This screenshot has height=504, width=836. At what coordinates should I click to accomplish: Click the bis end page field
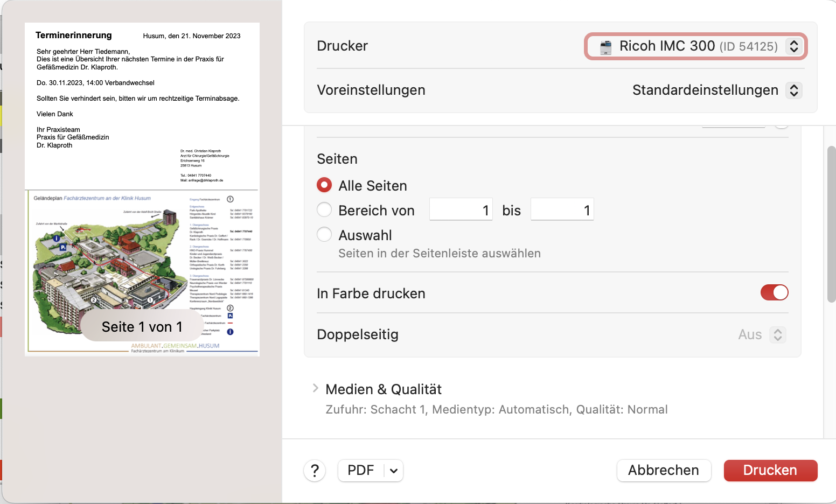pyautogui.click(x=562, y=209)
